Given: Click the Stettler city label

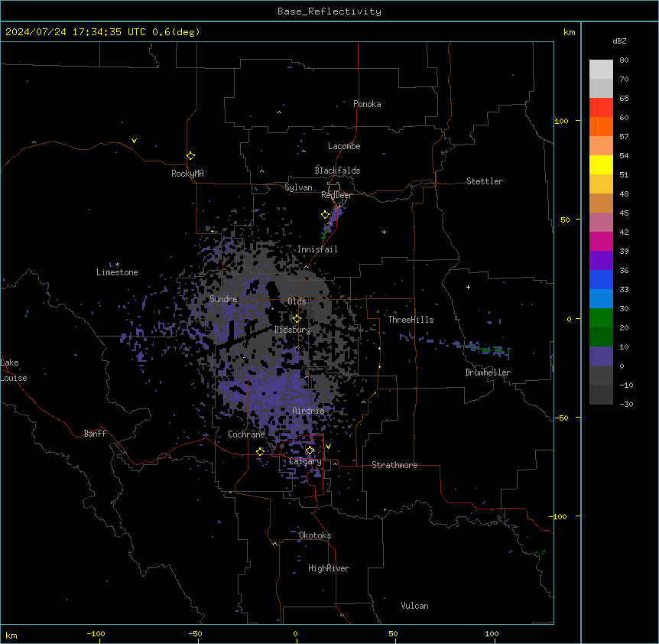Looking at the screenshot, I should 485,181.
